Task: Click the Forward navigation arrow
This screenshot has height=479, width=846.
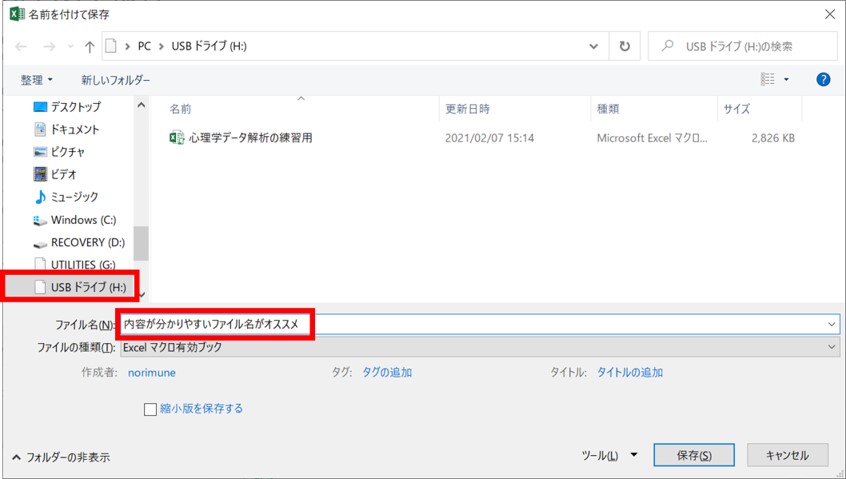Action: (x=49, y=47)
